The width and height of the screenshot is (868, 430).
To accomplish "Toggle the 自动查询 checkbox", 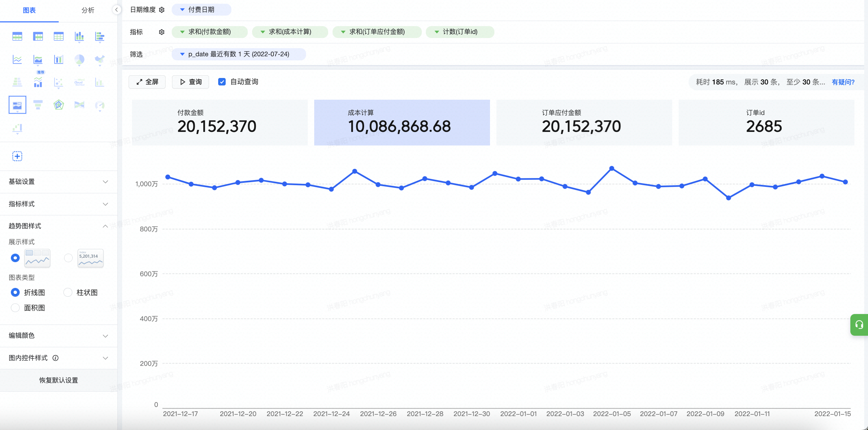I will pos(222,82).
